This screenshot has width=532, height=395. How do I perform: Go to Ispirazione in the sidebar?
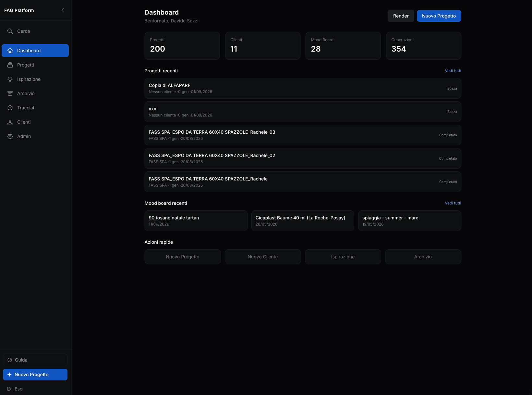coord(35,79)
